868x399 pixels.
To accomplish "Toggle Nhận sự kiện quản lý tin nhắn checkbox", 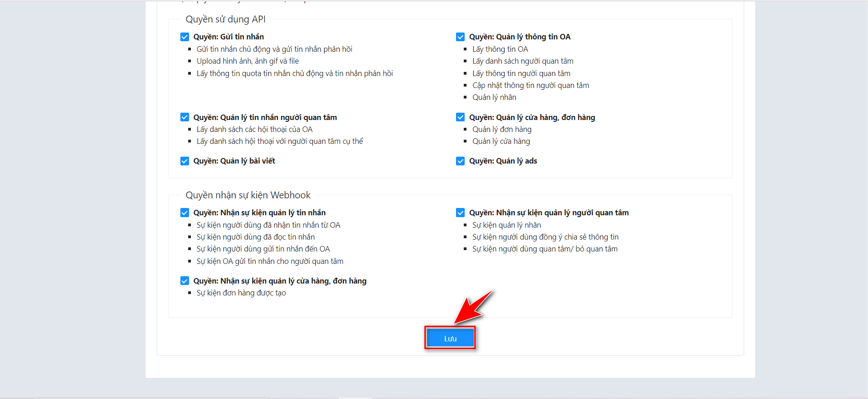I will click(x=184, y=213).
